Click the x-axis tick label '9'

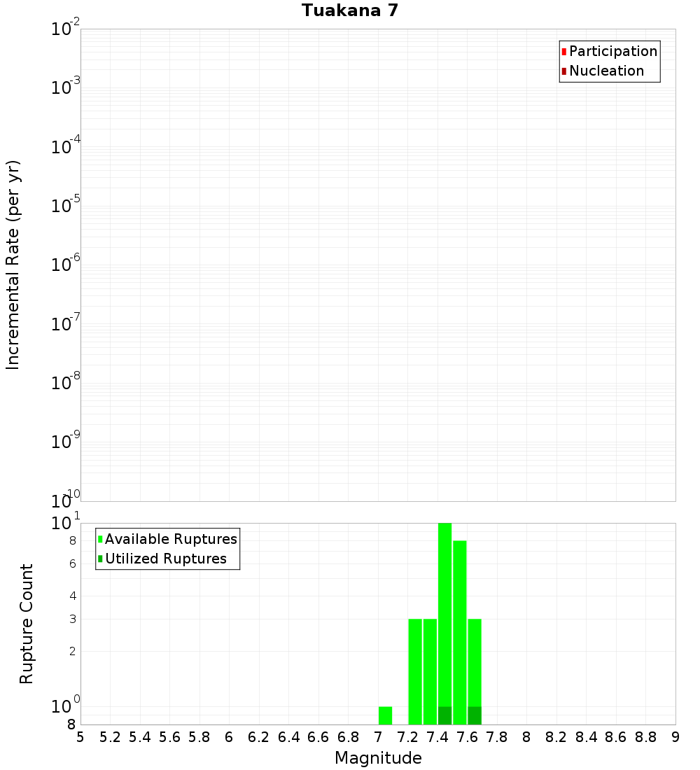pyautogui.click(x=675, y=738)
